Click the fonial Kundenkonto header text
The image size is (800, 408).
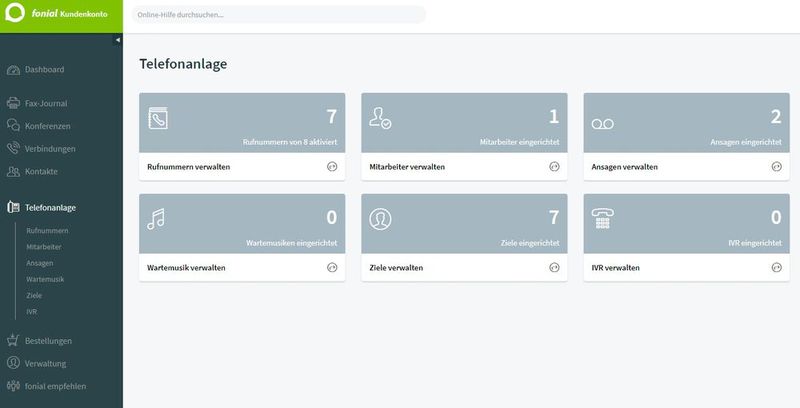pos(69,14)
